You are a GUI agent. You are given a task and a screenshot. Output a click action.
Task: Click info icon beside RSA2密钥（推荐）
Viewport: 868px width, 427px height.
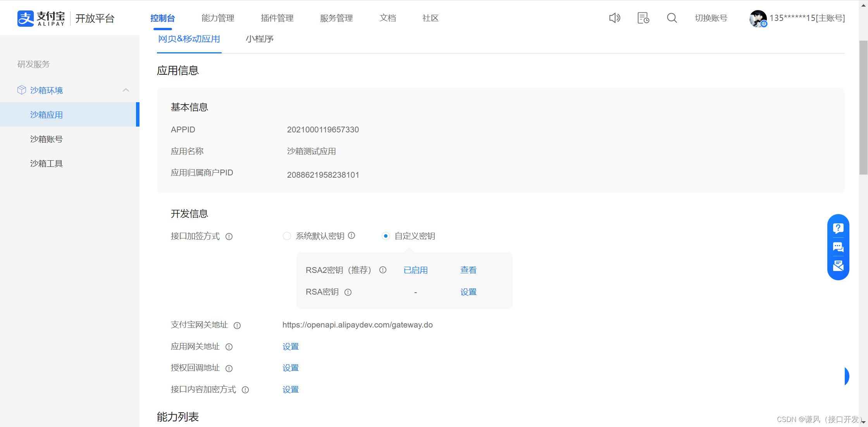383,270
